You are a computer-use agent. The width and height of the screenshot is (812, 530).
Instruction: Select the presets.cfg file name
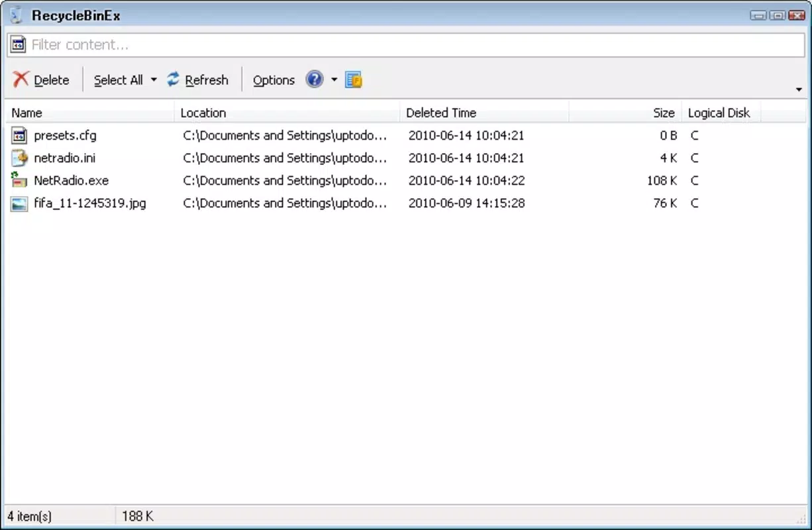pyautogui.click(x=65, y=135)
